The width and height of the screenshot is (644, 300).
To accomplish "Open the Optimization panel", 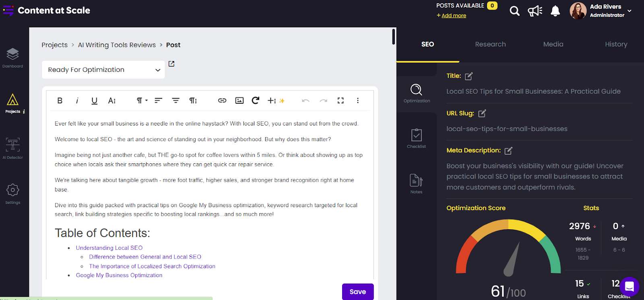I will 417,93.
